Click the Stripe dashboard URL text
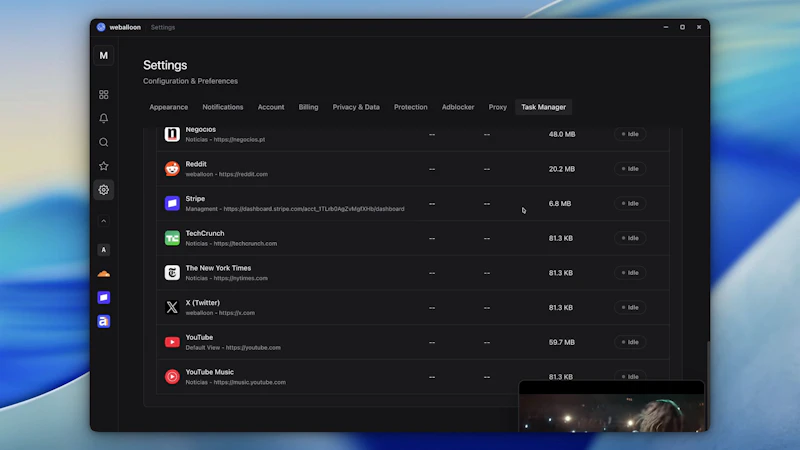 click(x=314, y=209)
